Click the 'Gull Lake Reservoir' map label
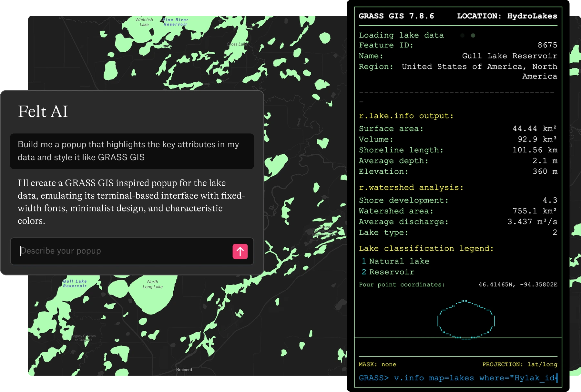This screenshot has width=581, height=392. click(75, 284)
